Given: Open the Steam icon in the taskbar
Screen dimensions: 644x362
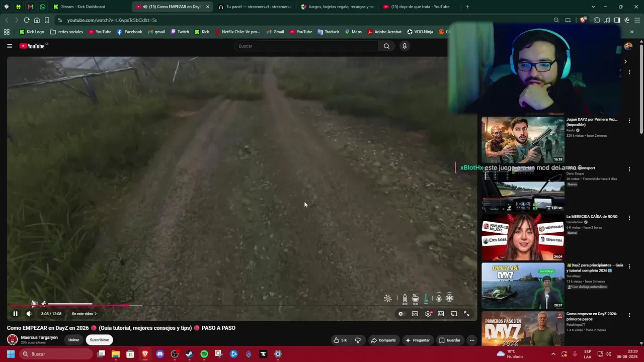Looking at the screenshot, I should tap(189, 354).
